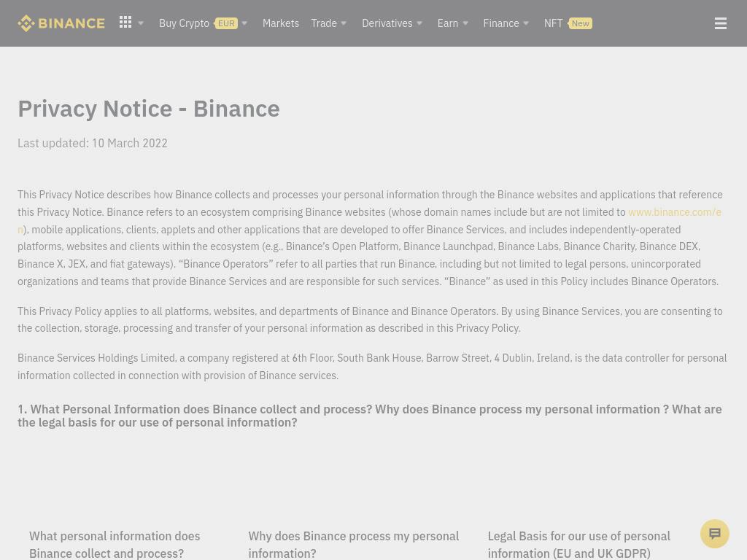The image size is (747, 560).
Task: Expand the Earn dropdown arrow
Action: 465,23
